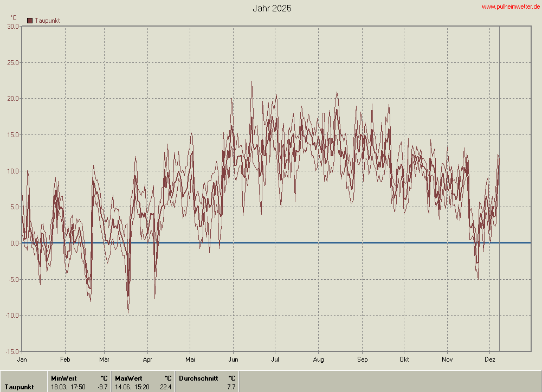Select the minimum value -9.7 cell
Screen dimensions: 542x392
coord(102,387)
